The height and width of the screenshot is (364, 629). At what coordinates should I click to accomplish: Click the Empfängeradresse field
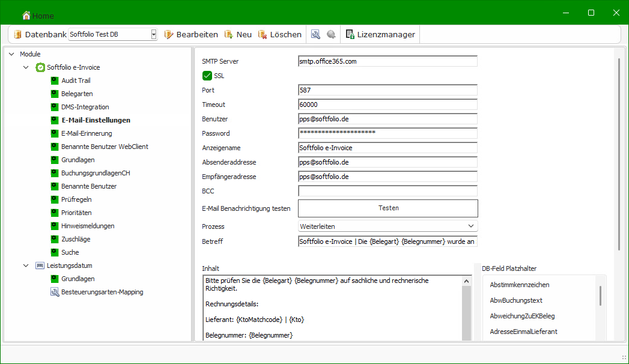pyautogui.click(x=387, y=177)
